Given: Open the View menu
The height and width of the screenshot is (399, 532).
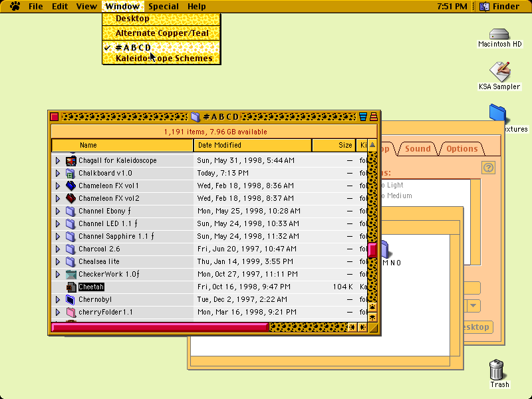Looking at the screenshot, I should tap(86, 6).
